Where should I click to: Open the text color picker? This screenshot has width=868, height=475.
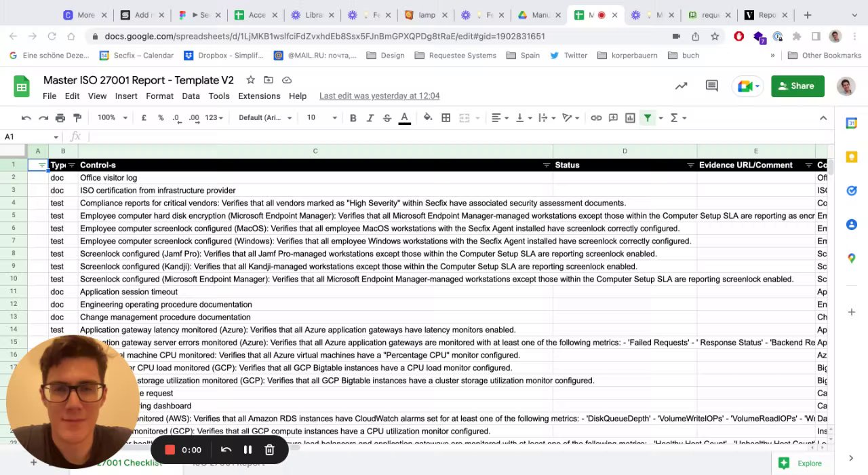click(x=405, y=118)
